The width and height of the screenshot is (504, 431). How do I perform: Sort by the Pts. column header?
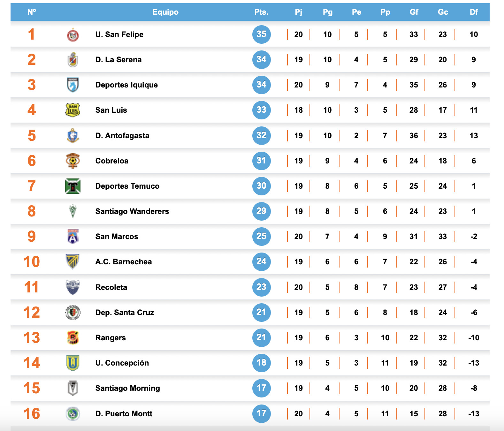point(261,12)
